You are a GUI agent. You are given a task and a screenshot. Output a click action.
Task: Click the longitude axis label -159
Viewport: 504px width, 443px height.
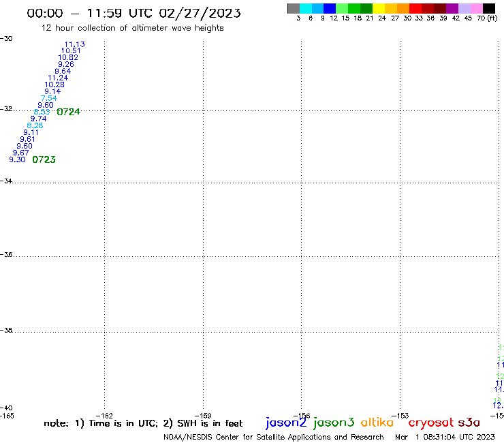click(203, 416)
